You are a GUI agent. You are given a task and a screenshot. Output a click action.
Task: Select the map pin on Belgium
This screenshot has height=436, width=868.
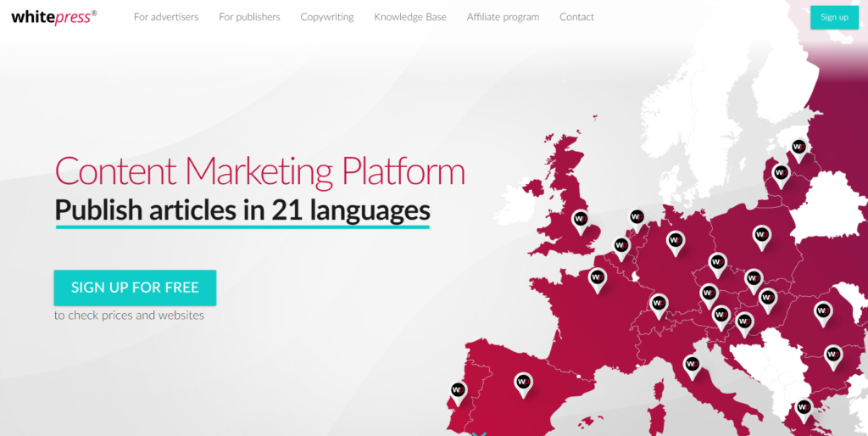pyautogui.click(x=621, y=249)
